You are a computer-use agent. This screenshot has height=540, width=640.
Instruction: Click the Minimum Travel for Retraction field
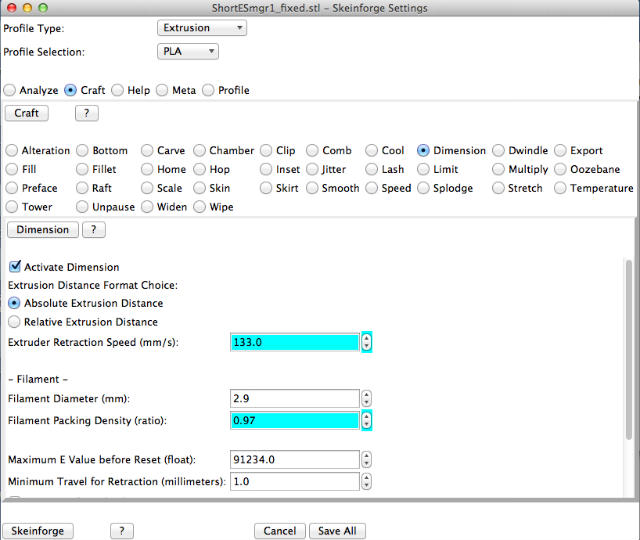(x=295, y=482)
